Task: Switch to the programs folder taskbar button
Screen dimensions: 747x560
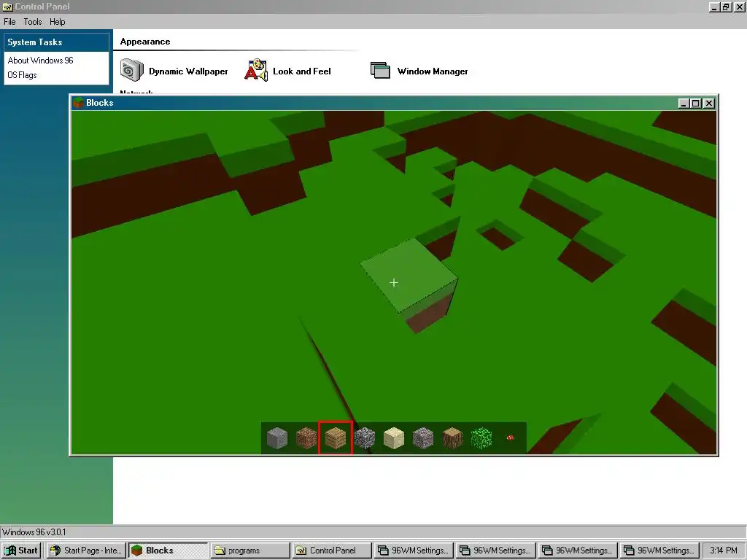Action: click(250, 551)
